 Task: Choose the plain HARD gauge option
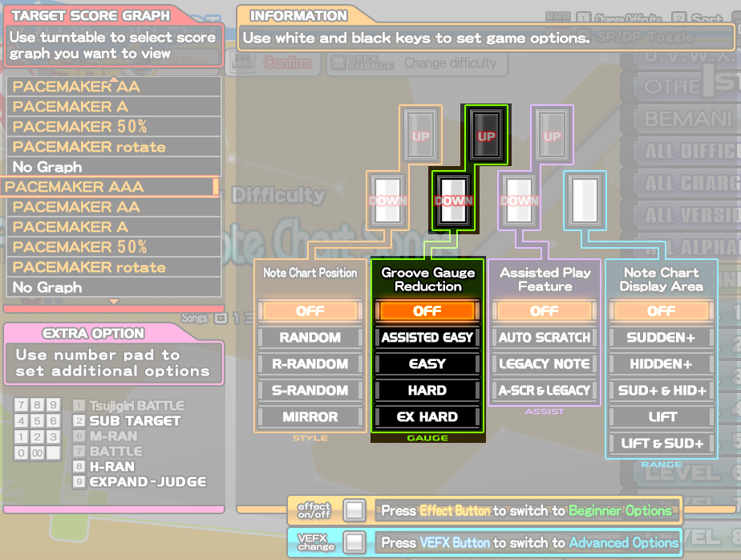(x=427, y=390)
